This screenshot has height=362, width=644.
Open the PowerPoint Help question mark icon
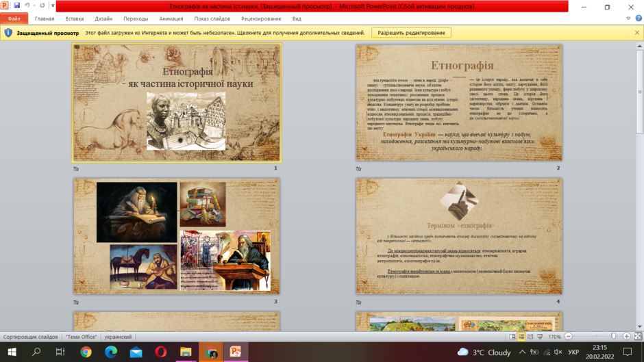click(x=639, y=18)
